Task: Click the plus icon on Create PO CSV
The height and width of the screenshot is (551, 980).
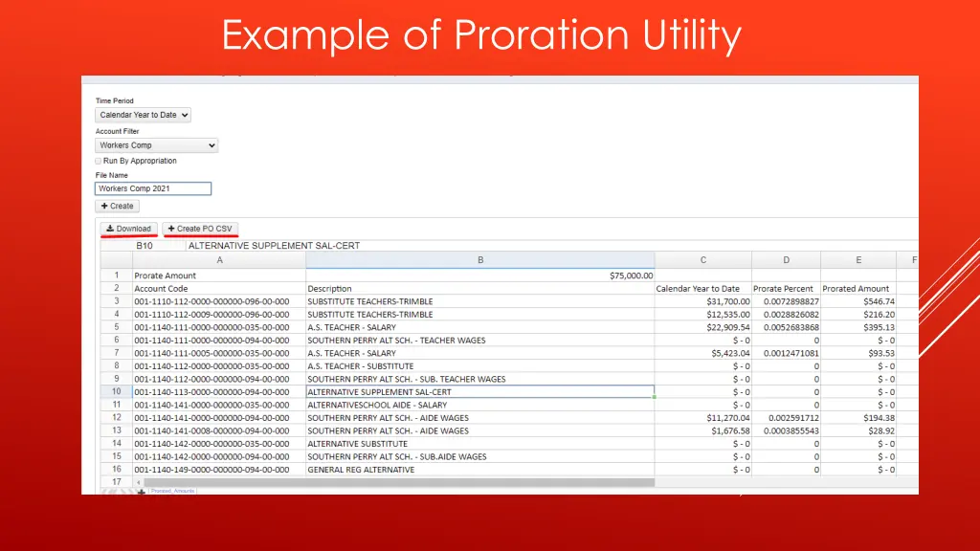Action: click(171, 229)
